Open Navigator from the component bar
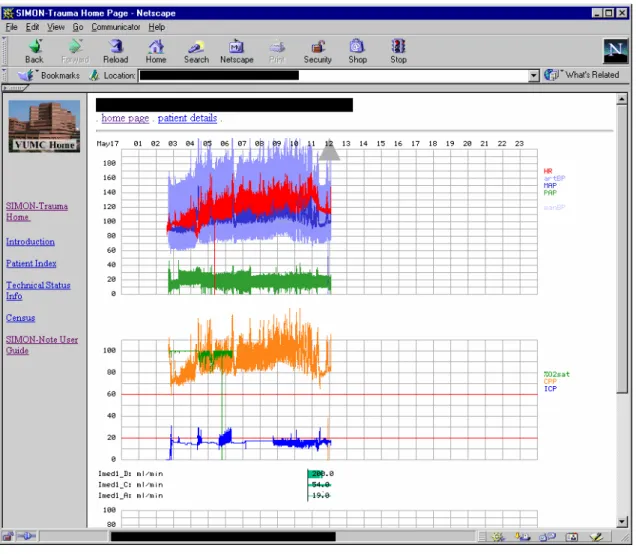This screenshot has width=636, height=554. [498, 537]
